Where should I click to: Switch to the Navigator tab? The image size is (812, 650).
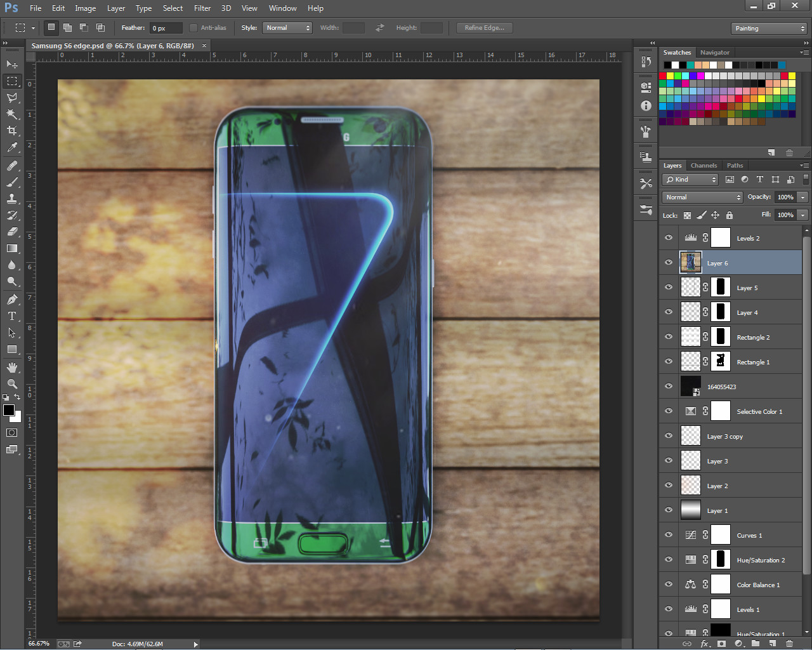pos(715,53)
